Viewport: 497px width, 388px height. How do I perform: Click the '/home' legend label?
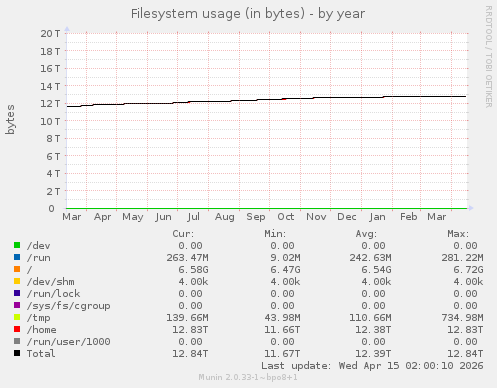(x=42, y=330)
